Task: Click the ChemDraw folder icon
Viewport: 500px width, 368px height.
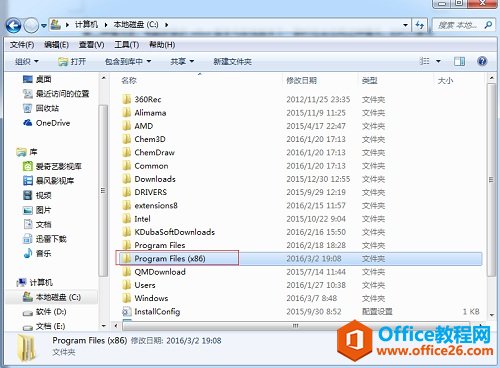Action: coord(127,152)
